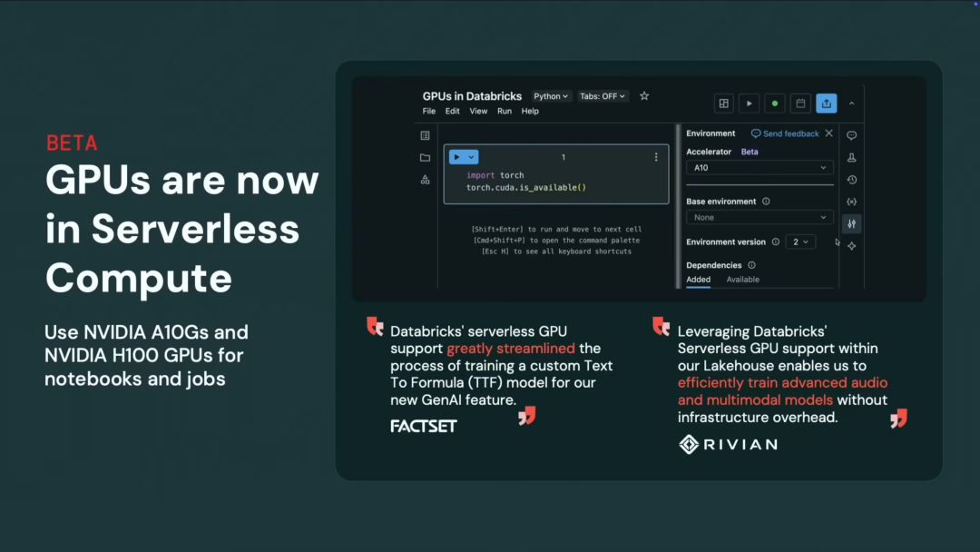Click the Send feedback link

[x=785, y=133]
